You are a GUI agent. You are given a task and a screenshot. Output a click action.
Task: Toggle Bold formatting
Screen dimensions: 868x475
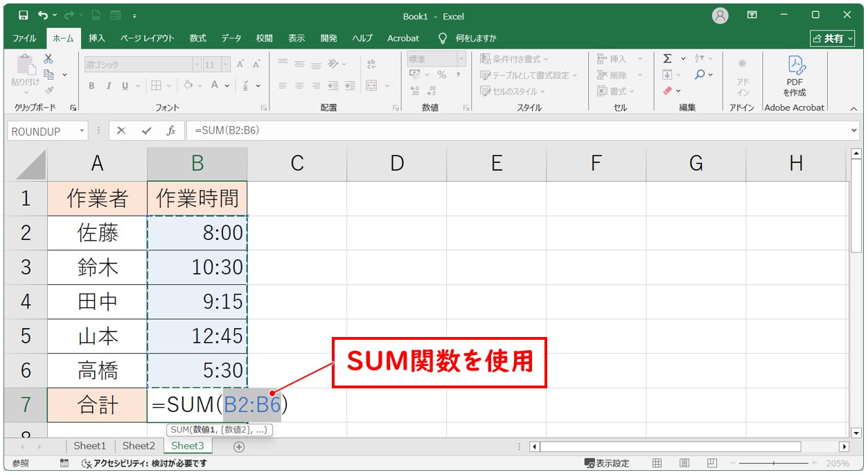tap(91, 86)
